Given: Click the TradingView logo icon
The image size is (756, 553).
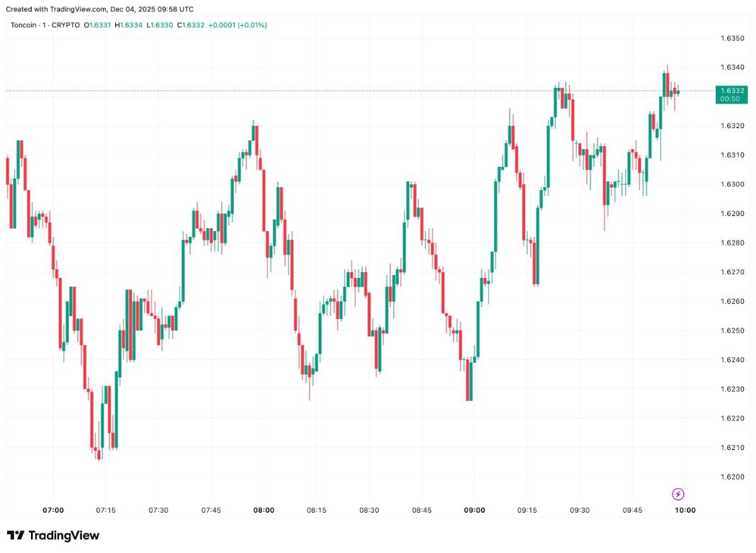Looking at the screenshot, I should [16, 535].
